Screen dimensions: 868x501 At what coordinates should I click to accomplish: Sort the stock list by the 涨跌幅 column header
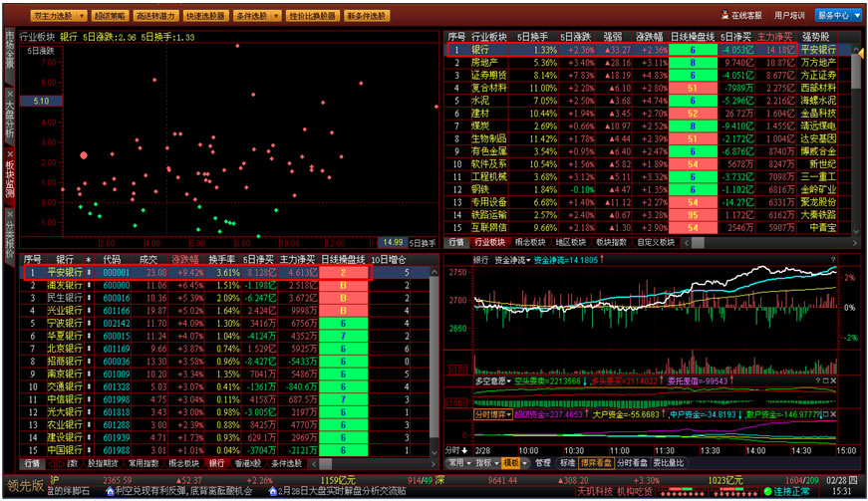point(185,259)
